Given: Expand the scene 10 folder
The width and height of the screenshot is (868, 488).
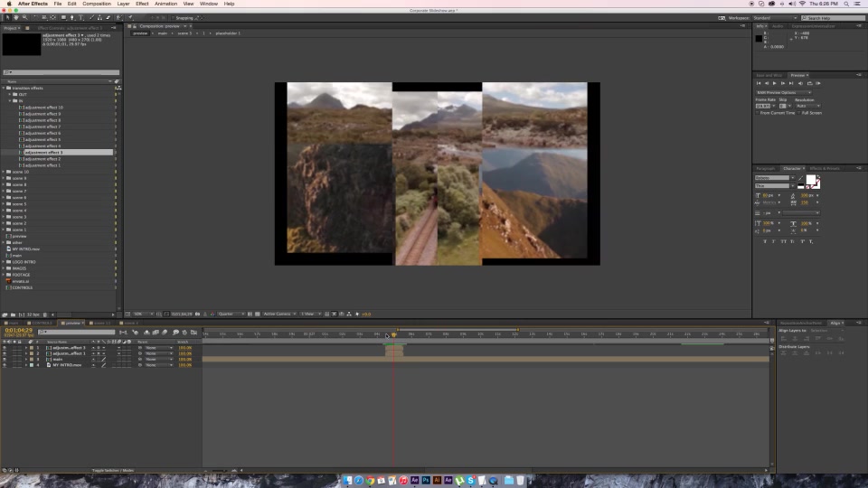Looking at the screenshot, I should point(4,172).
